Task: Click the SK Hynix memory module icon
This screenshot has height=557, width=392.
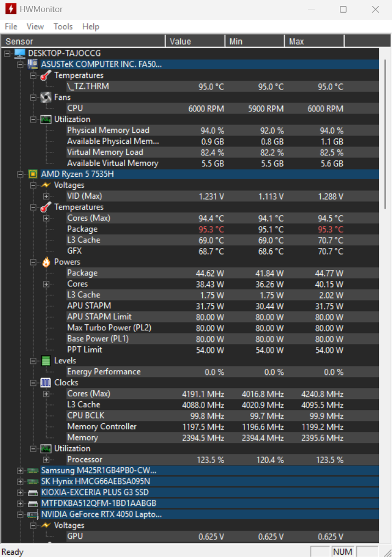Action: tap(33, 482)
